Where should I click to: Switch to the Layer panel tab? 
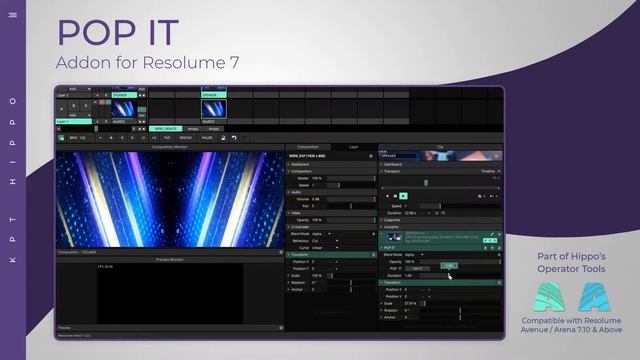[353, 147]
